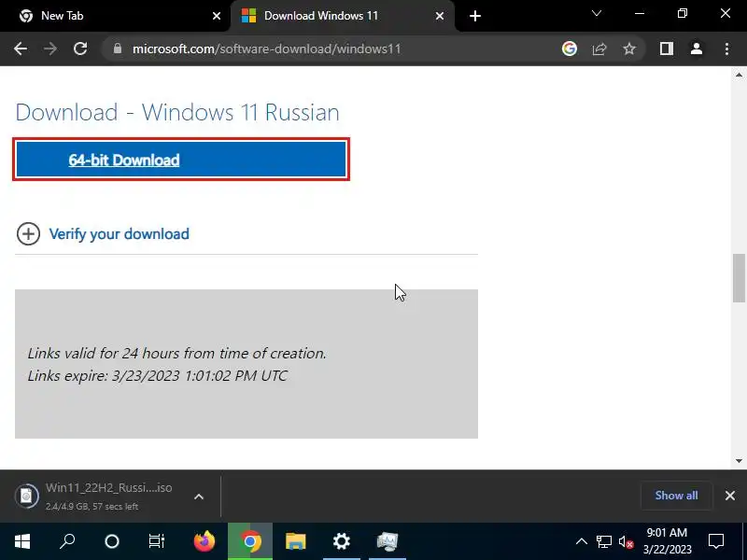Open a new browser tab
The width and height of the screenshot is (747, 560).
tap(475, 16)
